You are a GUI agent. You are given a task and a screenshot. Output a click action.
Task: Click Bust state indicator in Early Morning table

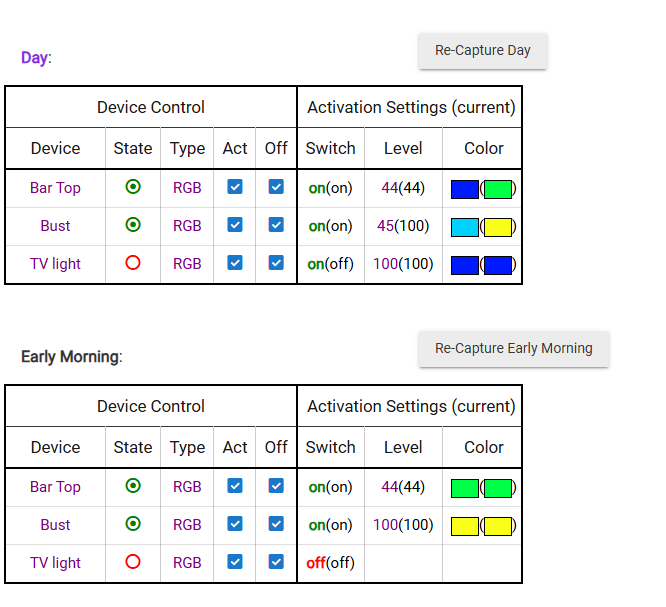click(133, 524)
